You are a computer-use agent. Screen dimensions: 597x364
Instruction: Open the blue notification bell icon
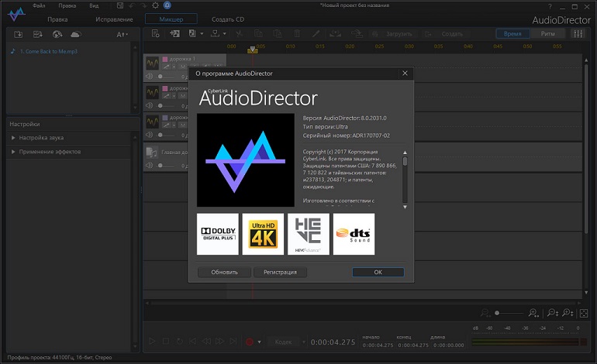167,5
